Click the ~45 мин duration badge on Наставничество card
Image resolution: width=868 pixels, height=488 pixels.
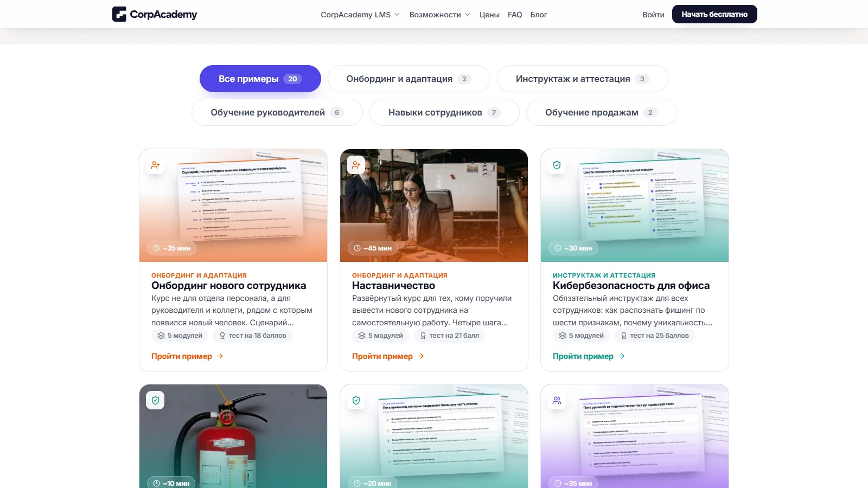pyautogui.click(x=372, y=248)
